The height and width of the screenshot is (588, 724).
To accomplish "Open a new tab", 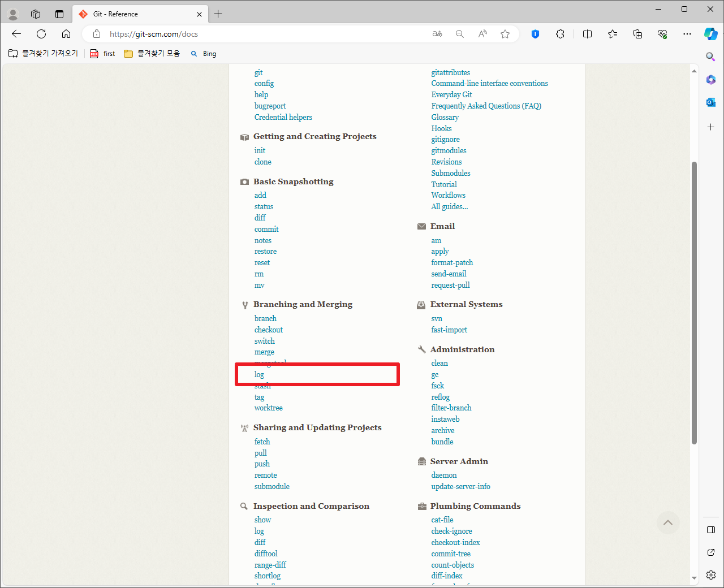I will point(218,14).
